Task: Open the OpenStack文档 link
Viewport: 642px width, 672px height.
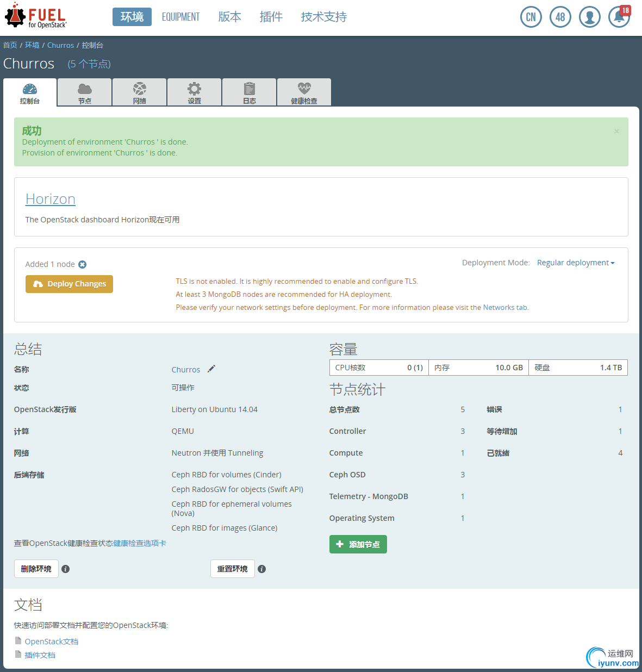Action: point(52,642)
